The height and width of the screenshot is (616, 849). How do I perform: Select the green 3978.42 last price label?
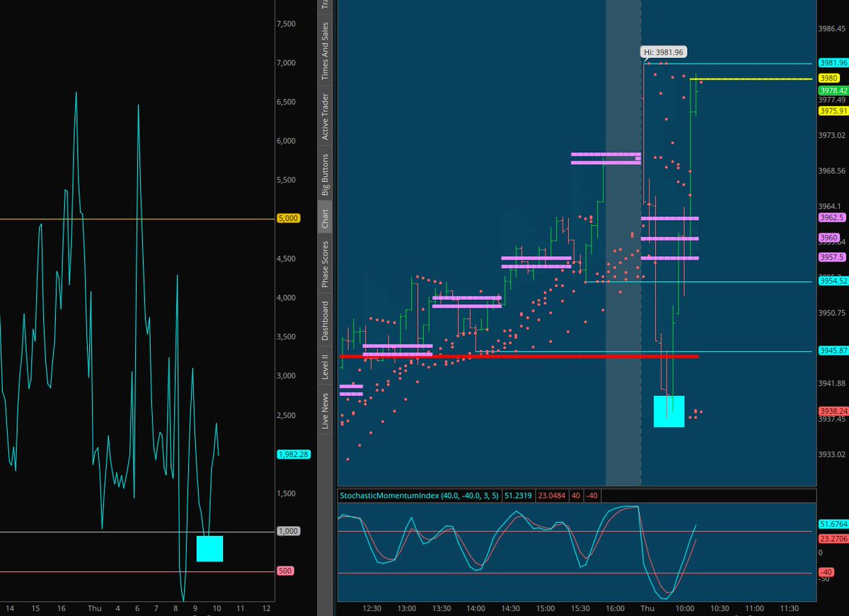point(833,90)
